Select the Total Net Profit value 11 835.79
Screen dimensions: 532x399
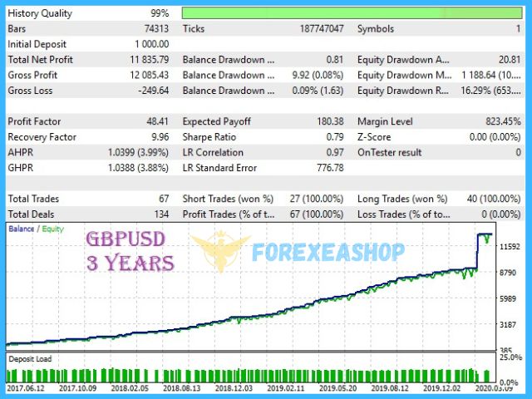pyautogui.click(x=150, y=60)
